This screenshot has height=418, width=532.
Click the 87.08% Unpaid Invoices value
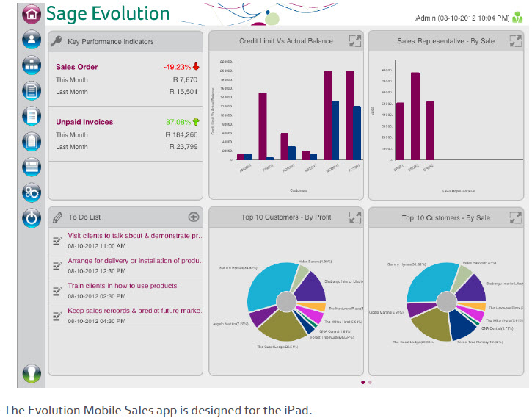[x=178, y=122]
